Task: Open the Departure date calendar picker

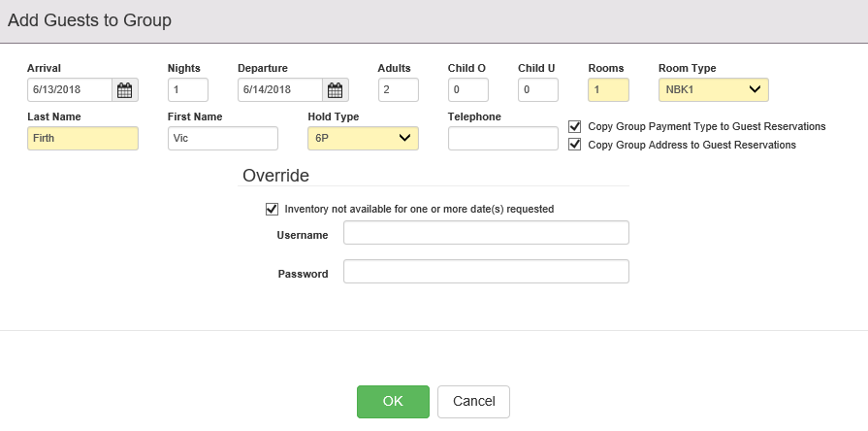Action: pos(335,90)
